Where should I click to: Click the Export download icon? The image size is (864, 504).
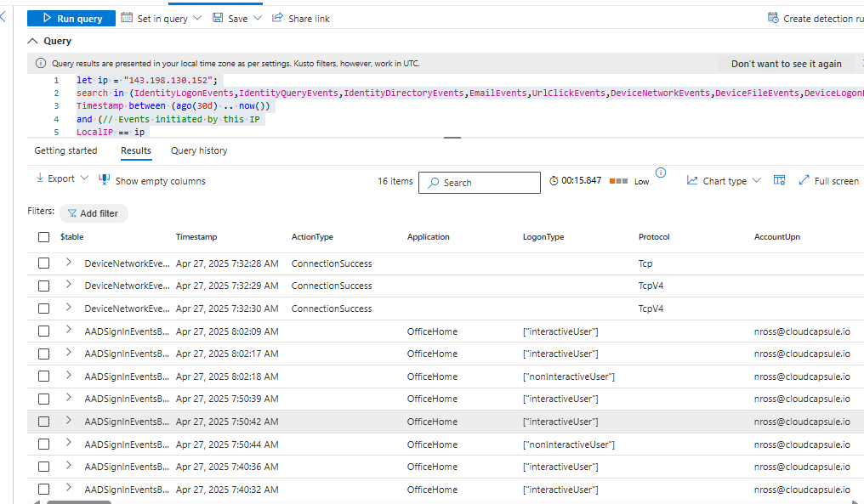(x=40, y=178)
